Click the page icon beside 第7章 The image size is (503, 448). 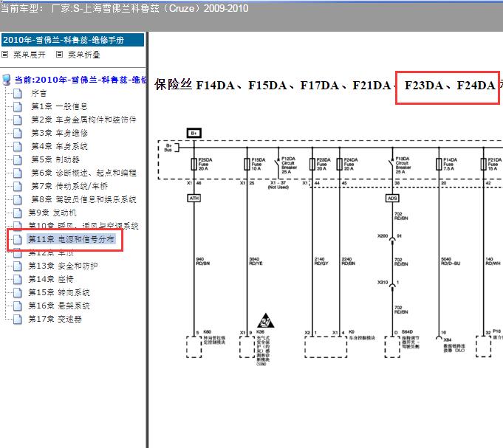[x=18, y=187]
